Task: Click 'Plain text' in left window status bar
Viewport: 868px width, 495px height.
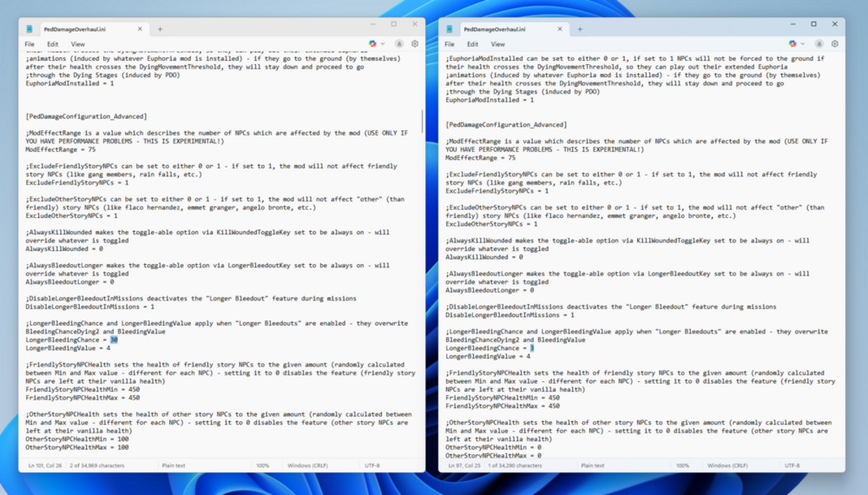Action: (174, 465)
